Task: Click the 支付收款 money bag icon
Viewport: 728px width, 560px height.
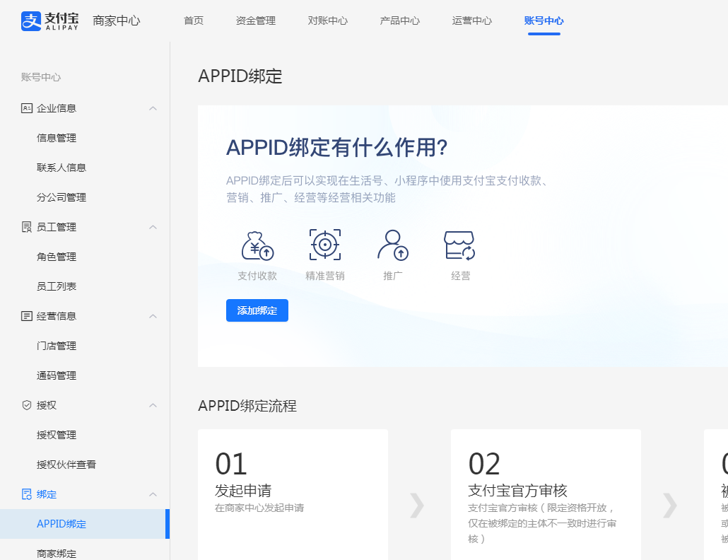Action: (x=257, y=245)
